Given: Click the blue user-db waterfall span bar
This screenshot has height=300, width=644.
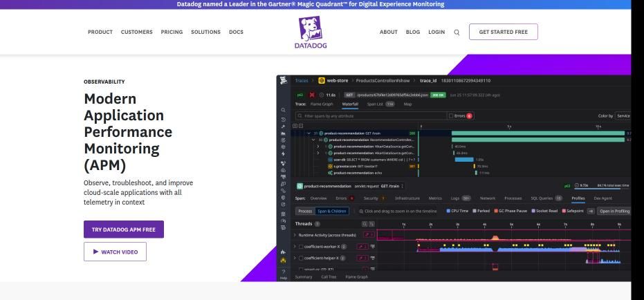Looking at the screenshot, I should coord(463,160).
